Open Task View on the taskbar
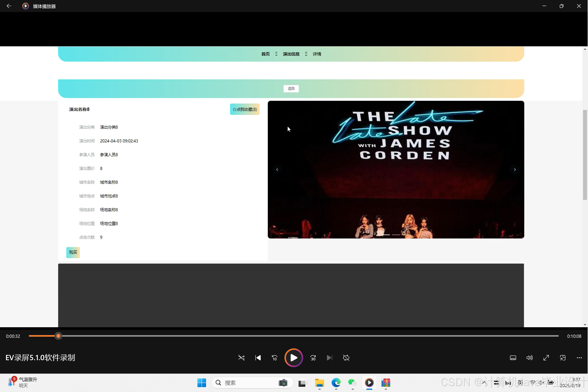This screenshot has height=392, width=588. (303, 383)
